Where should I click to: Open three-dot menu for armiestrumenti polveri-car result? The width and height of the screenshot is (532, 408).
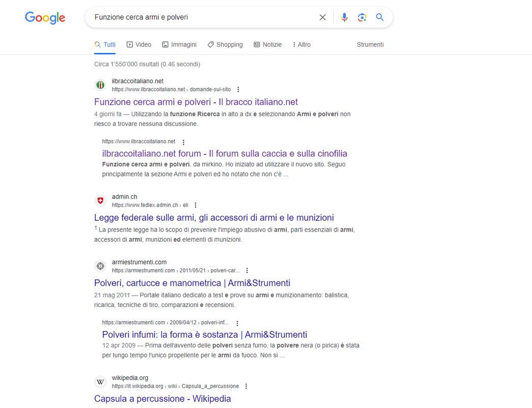coord(247,270)
